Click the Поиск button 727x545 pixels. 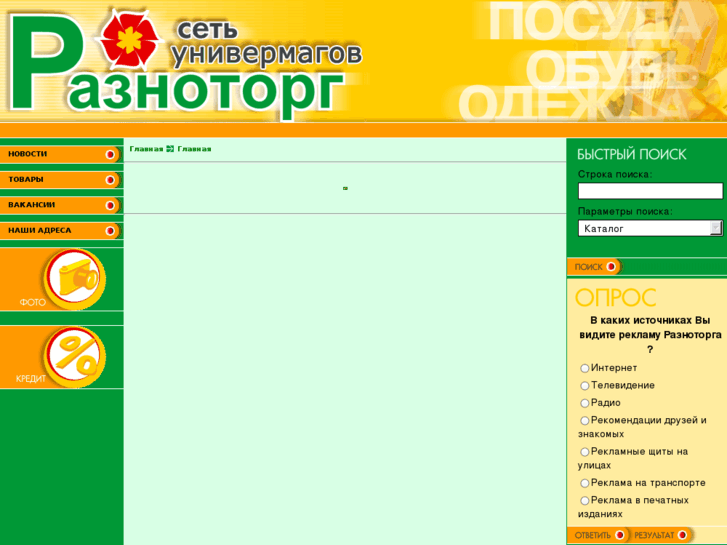[x=595, y=267]
